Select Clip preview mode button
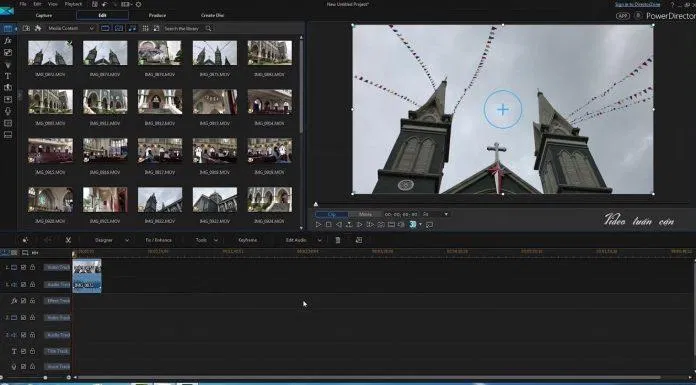This screenshot has height=385, width=696. point(332,214)
